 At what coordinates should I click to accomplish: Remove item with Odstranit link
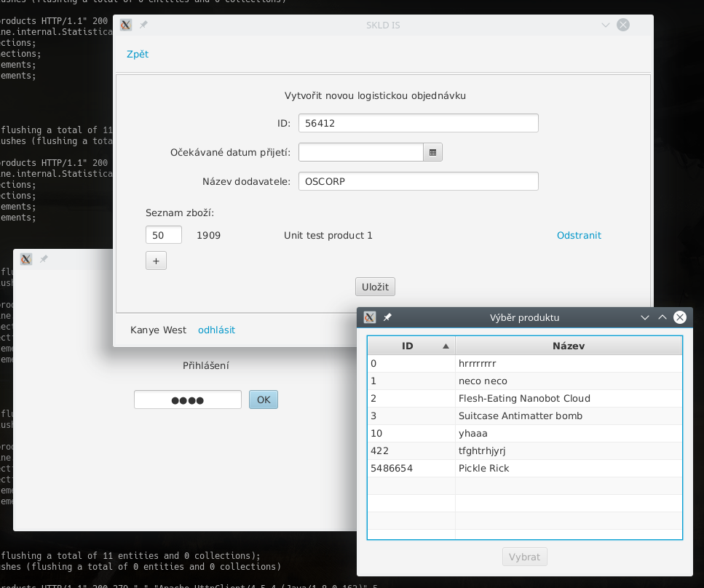point(579,235)
